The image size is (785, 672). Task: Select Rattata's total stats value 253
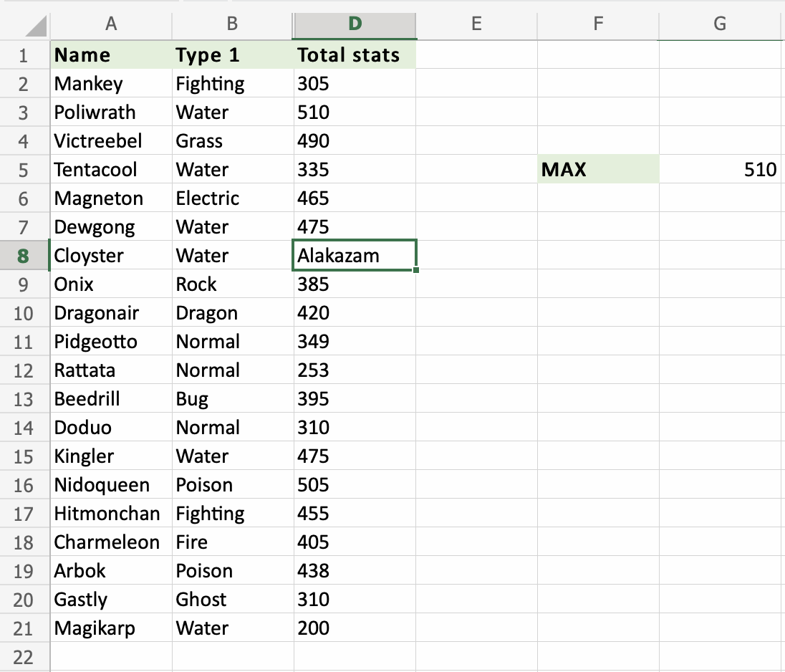355,370
